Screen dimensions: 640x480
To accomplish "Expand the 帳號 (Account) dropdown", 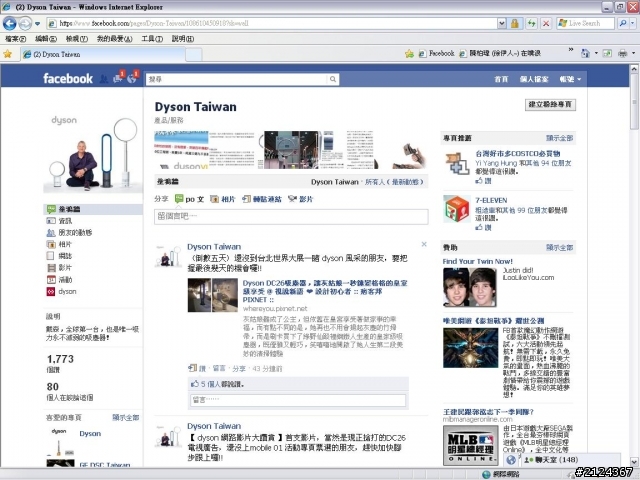I will [x=570, y=79].
